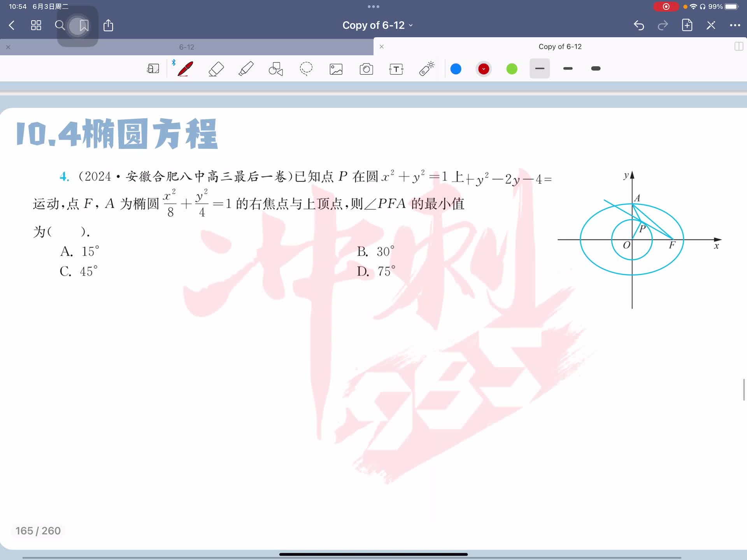Select the Lasso selection tool

click(306, 69)
